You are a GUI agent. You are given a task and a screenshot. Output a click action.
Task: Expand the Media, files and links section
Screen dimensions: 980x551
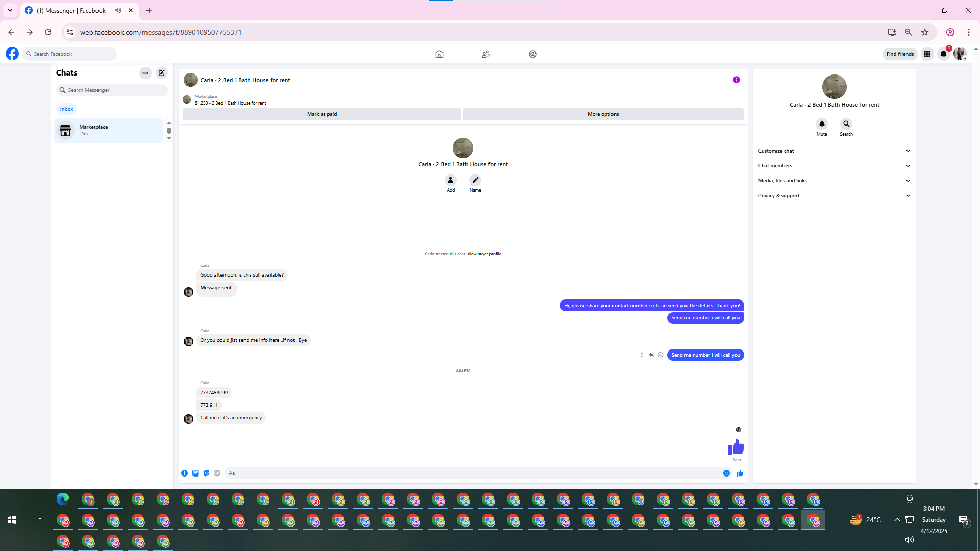(x=835, y=181)
